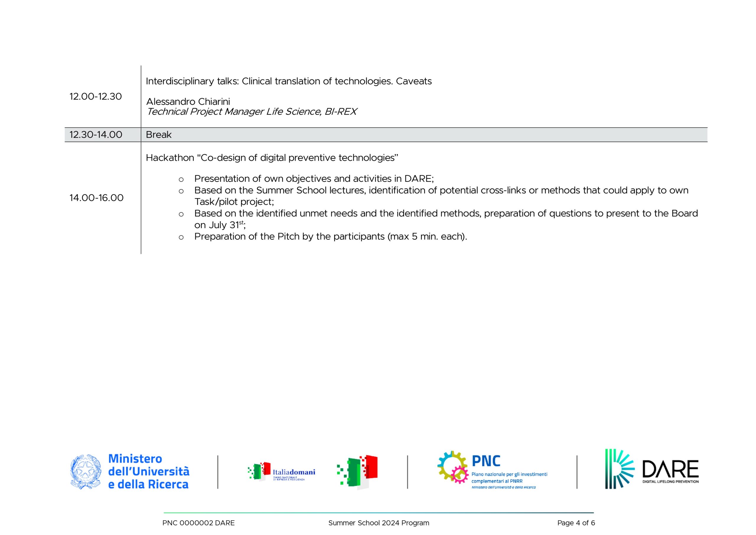This screenshot has width=756, height=535.
Task: Click footer text PNC 0000002 DARE
Action: [x=198, y=523]
